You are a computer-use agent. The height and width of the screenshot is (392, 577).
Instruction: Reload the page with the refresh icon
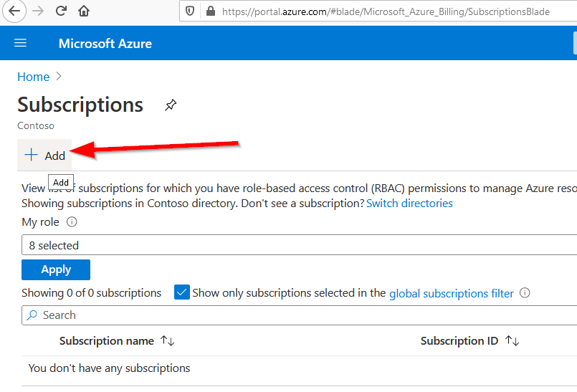tap(61, 11)
